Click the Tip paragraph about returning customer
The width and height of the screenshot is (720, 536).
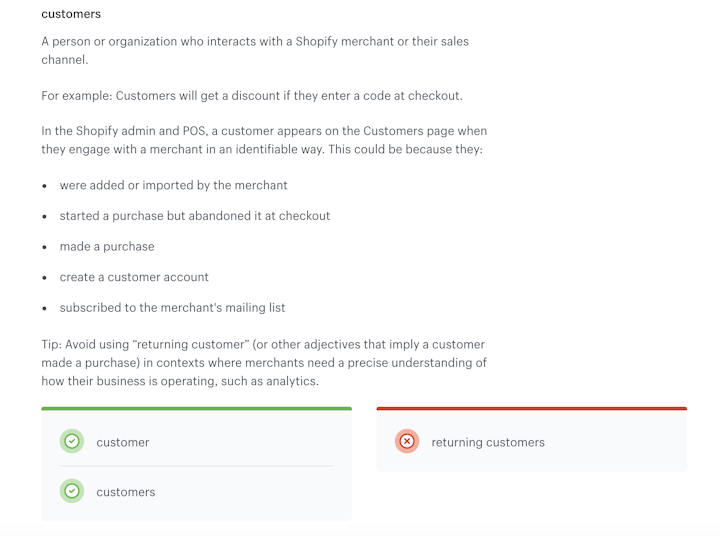[x=264, y=363]
